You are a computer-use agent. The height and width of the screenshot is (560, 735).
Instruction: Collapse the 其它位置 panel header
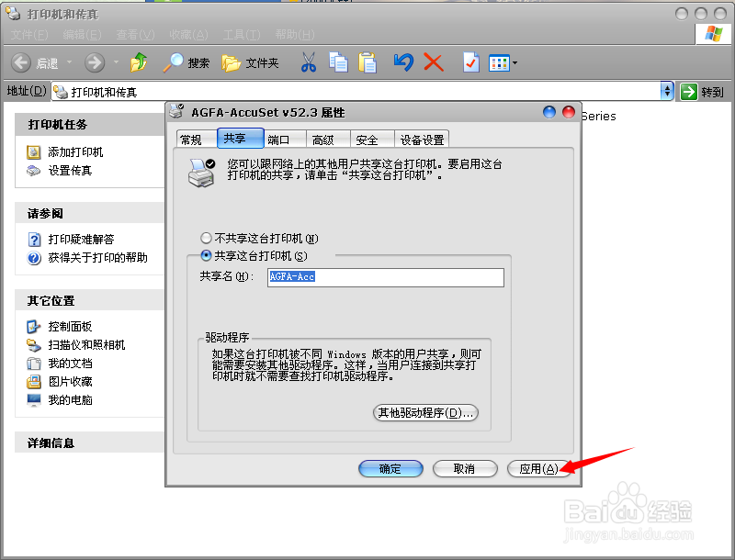click(89, 300)
